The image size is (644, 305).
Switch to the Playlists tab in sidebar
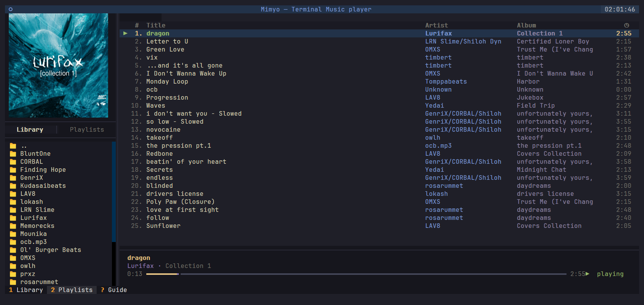pos(87,129)
